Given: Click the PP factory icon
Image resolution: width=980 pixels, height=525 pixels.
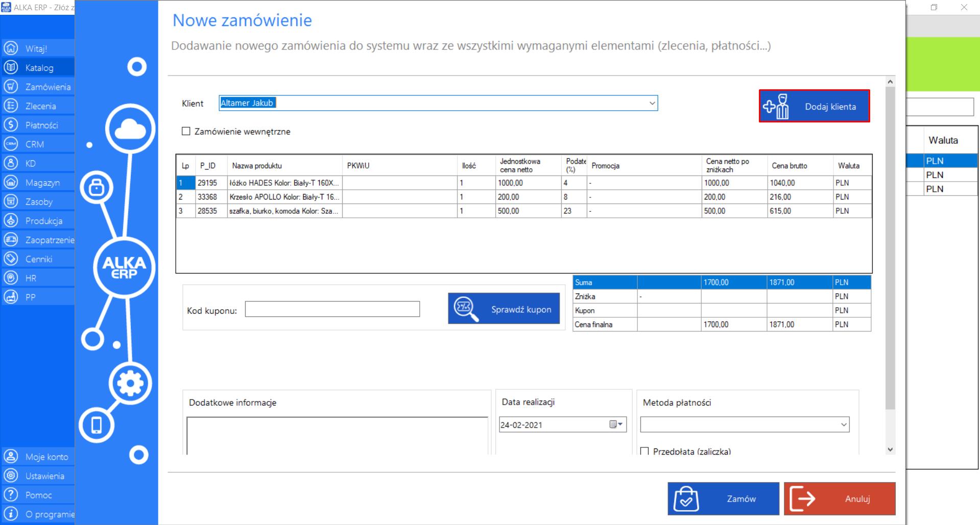Looking at the screenshot, I should click(11, 297).
